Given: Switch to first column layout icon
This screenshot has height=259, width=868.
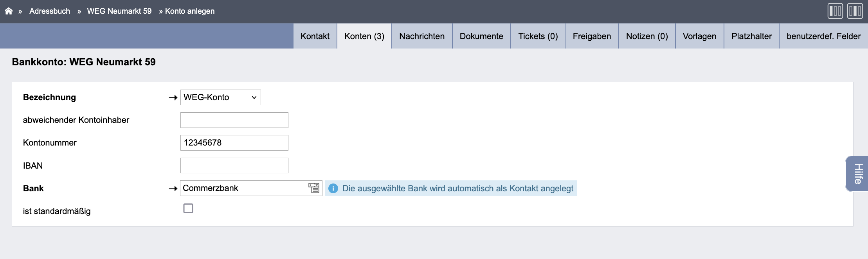Looking at the screenshot, I should click(x=835, y=11).
